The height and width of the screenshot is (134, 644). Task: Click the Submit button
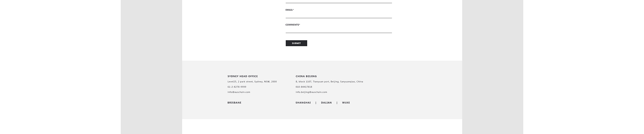click(x=296, y=43)
